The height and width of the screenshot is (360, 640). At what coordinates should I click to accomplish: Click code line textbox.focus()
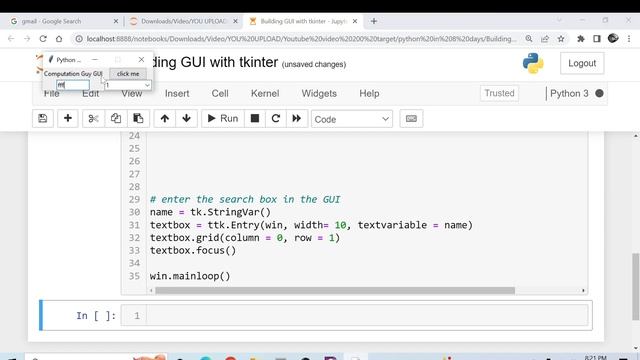point(193,251)
